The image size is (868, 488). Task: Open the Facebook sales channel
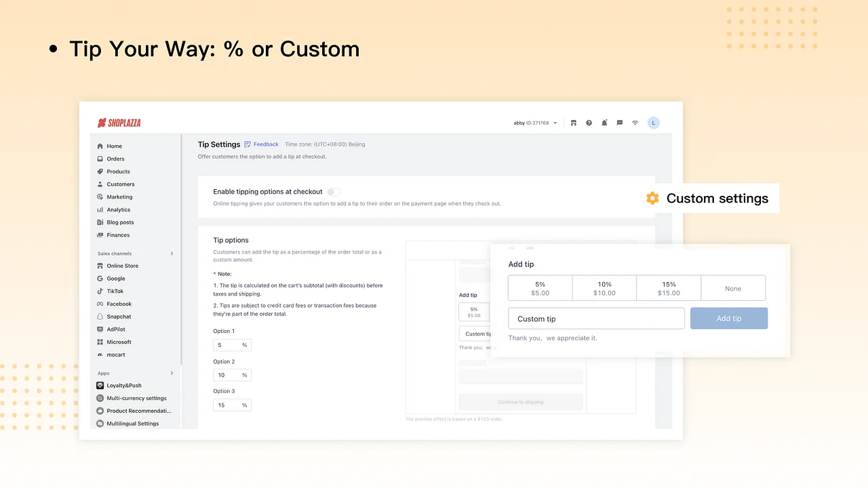click(119, 304)
